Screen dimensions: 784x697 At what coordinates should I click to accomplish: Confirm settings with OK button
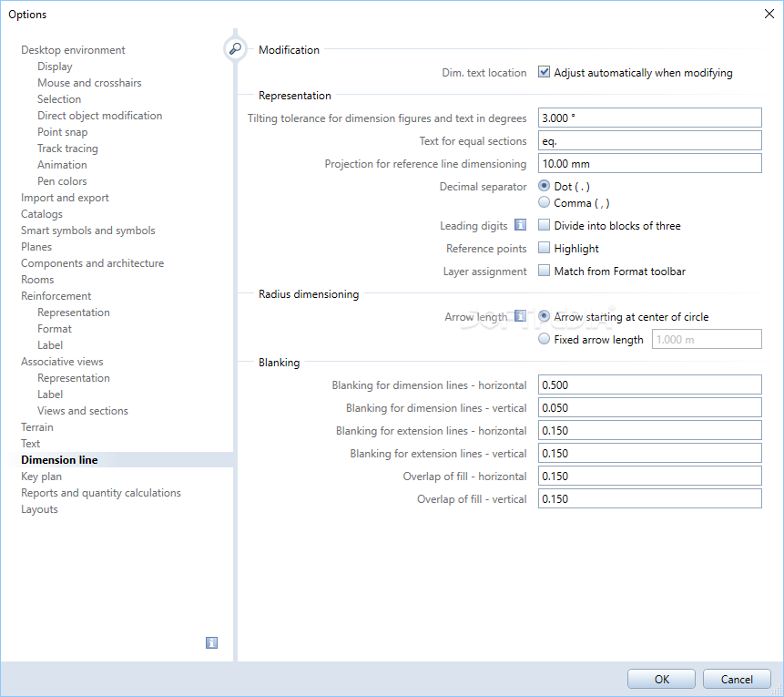click(661, 679)
